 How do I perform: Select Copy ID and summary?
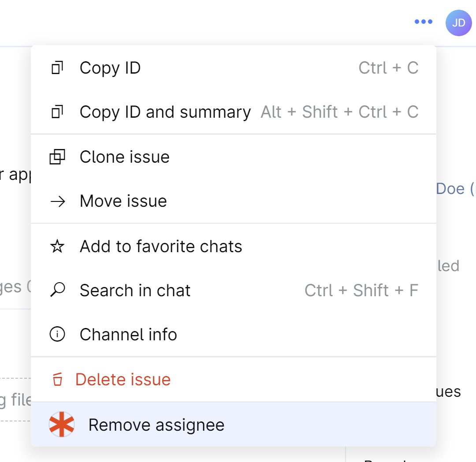tap(165, 112)
